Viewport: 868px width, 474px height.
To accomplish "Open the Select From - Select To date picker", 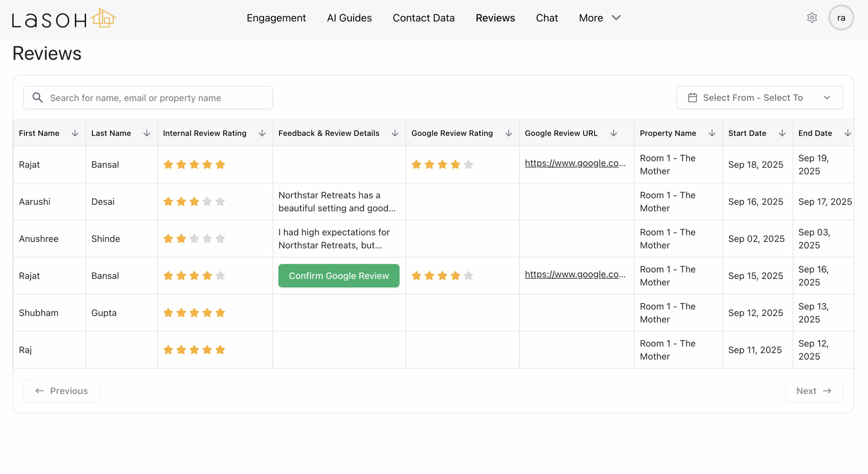I will (759, 98).
